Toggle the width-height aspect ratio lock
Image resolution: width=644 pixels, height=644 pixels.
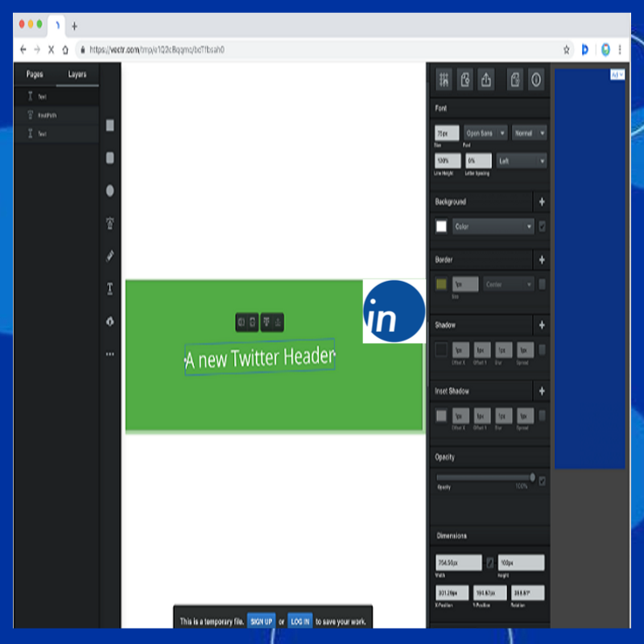tap(489, 563)
